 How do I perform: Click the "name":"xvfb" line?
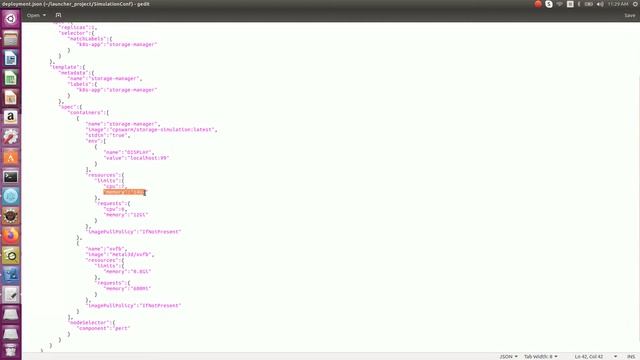point(106,249)
